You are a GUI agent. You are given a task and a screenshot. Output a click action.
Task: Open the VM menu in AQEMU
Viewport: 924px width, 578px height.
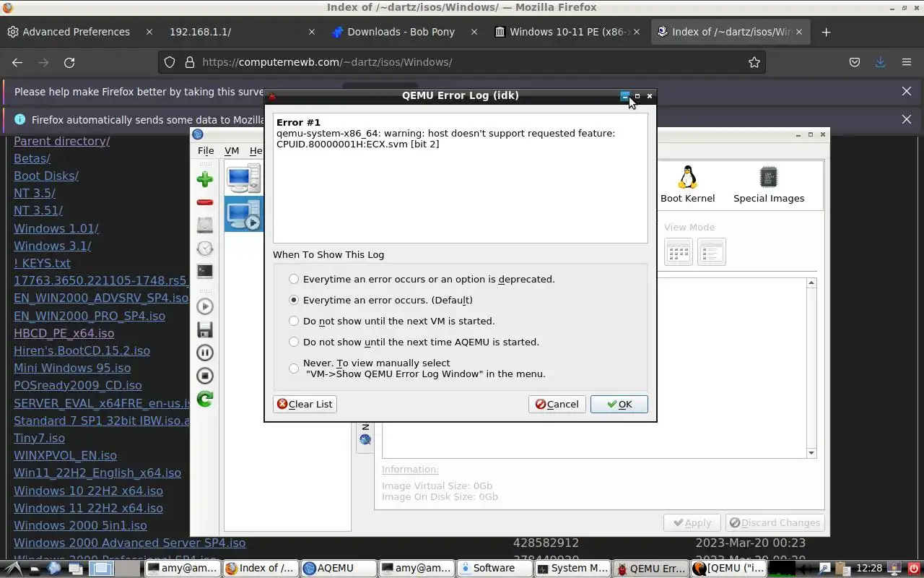tap(232, 151)
